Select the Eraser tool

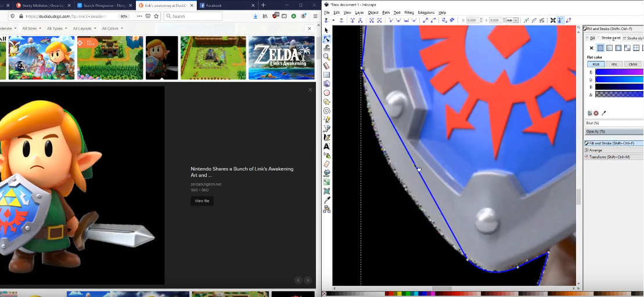(326, 164)
